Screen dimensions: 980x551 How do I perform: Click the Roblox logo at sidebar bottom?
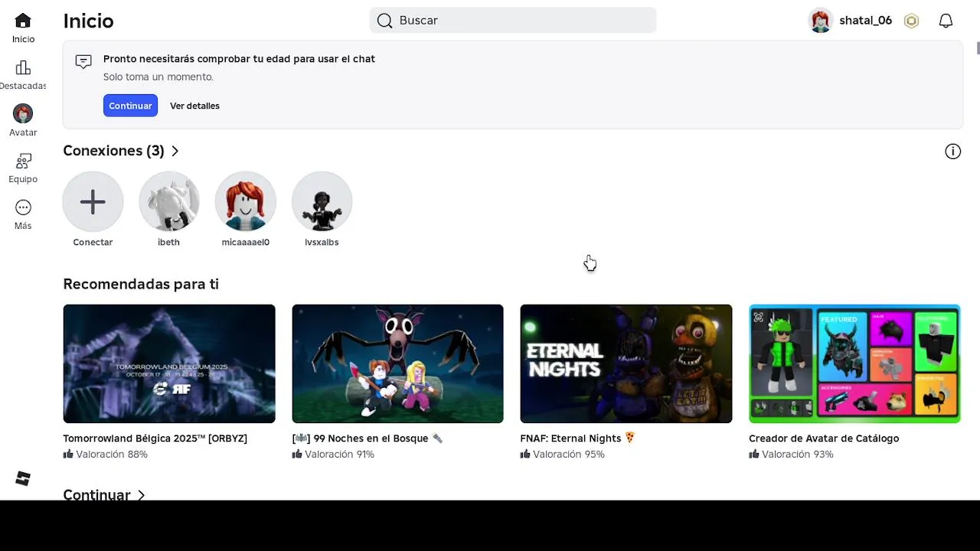[x=23, y=478]
